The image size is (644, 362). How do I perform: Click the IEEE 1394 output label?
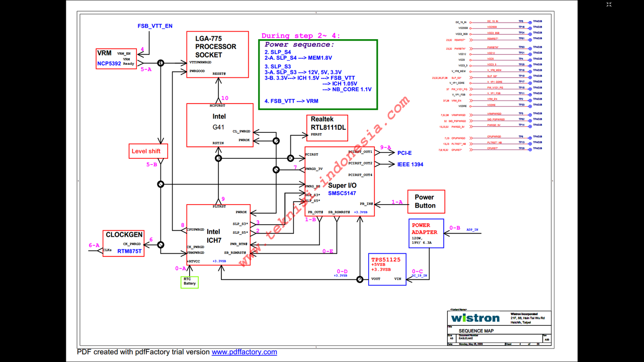[x=410, y=164]
